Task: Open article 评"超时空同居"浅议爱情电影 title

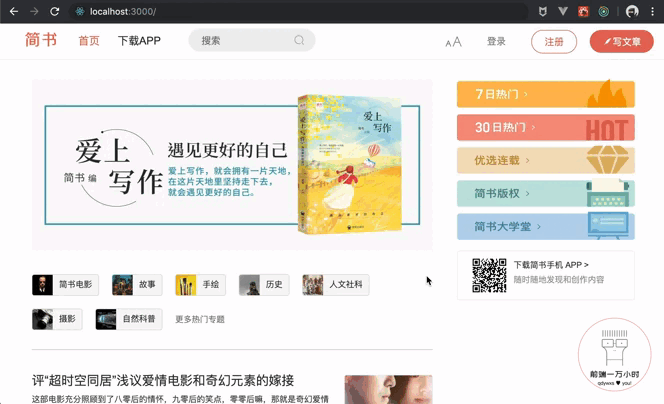Action: click(x=163, y=380)
